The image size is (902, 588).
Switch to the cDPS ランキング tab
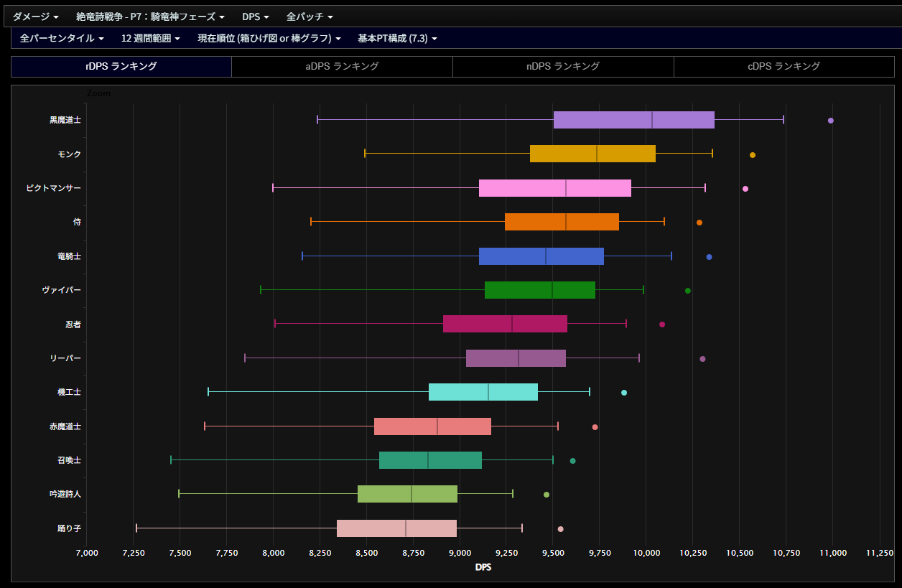pyautogui.click(x=784, y=66)
